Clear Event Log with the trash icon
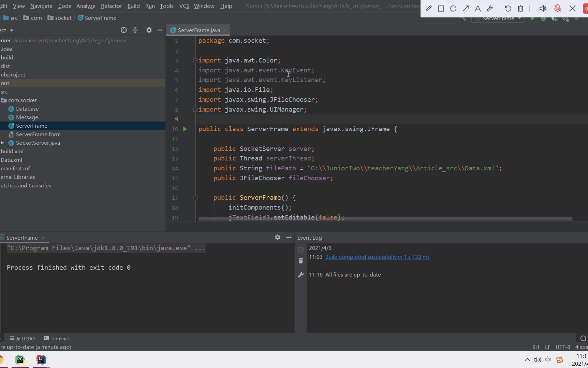This screenshot has height=368, width=588. [301, 261]
